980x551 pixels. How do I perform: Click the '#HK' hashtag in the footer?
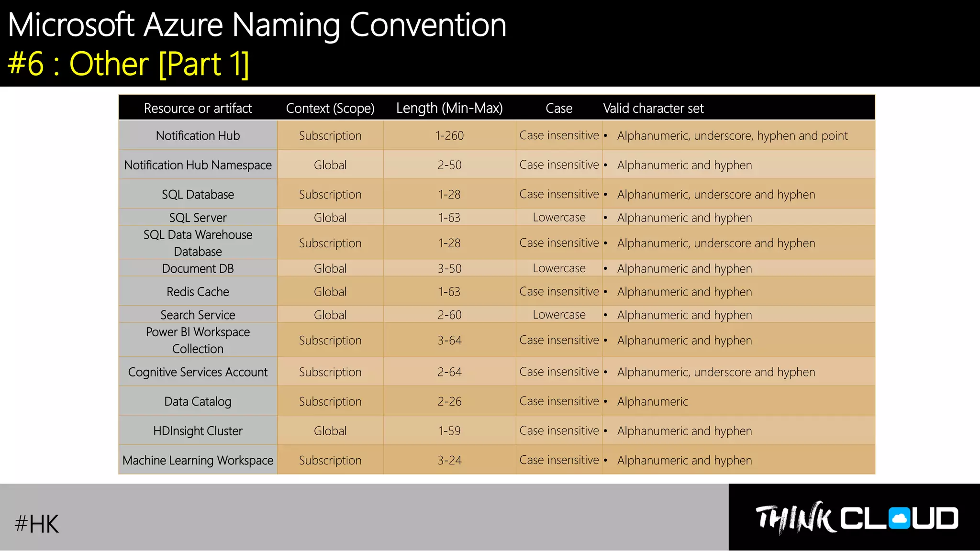pos(36,524)
